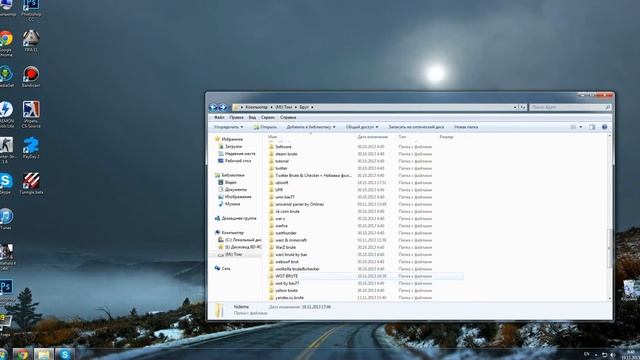Screen dimensions: 640x360
Task: Open the DAEMON Tools Lite desktop icon
Action: point(6,115)
